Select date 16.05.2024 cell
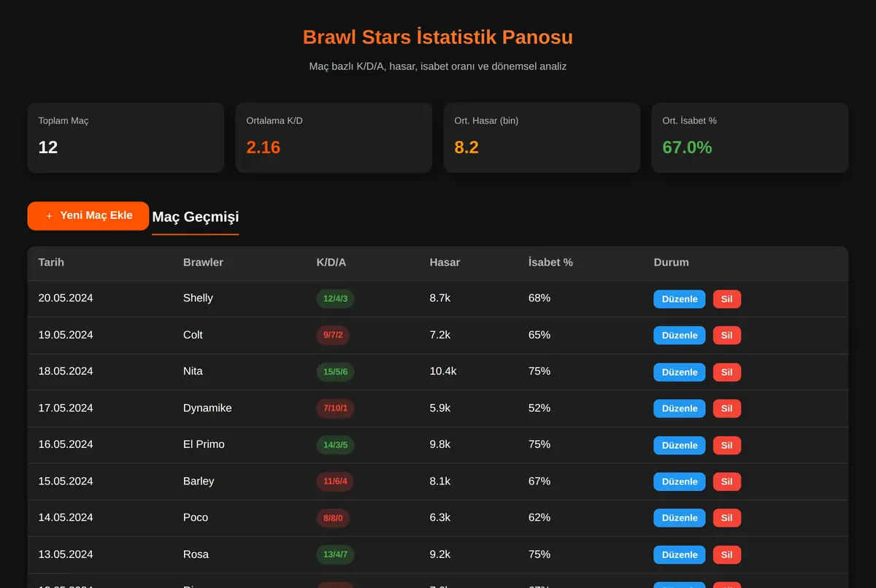876x588 pixels. [66, 444]
